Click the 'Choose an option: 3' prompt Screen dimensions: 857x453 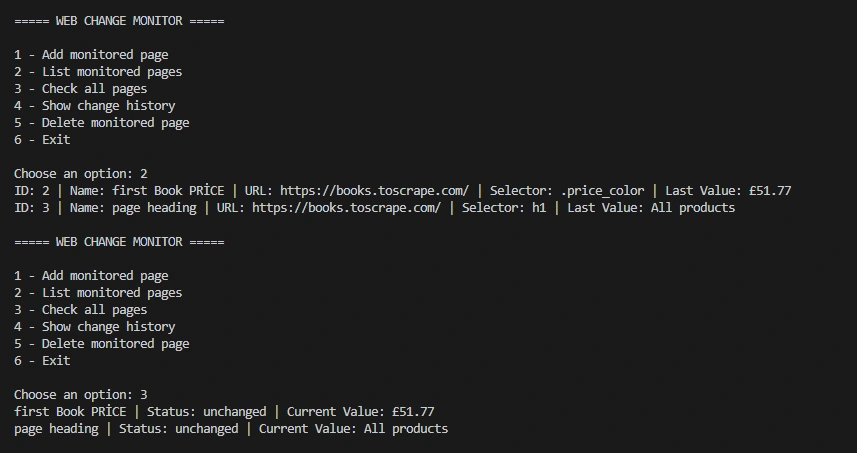[80, 395]
